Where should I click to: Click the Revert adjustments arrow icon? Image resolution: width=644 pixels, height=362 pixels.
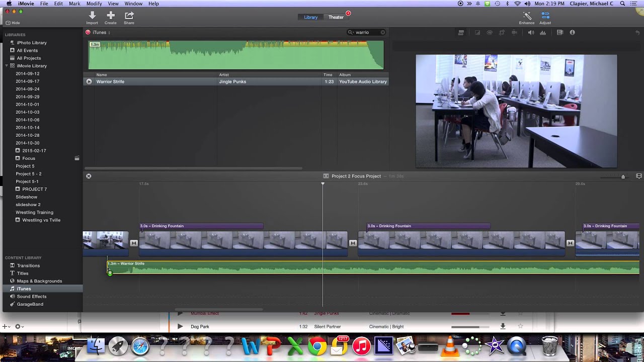pyautogui.click(x=638, y=32)
